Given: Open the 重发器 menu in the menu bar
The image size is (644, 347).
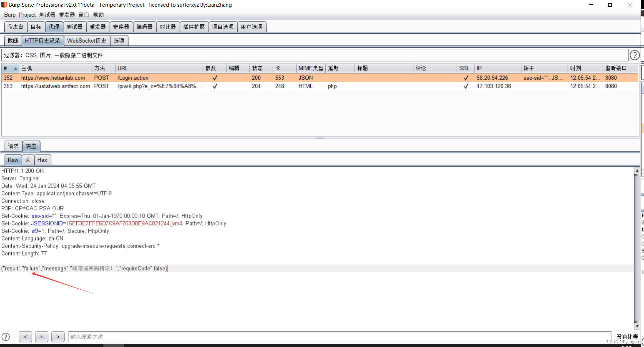Looking at the screenshot, I should [67, 15].
